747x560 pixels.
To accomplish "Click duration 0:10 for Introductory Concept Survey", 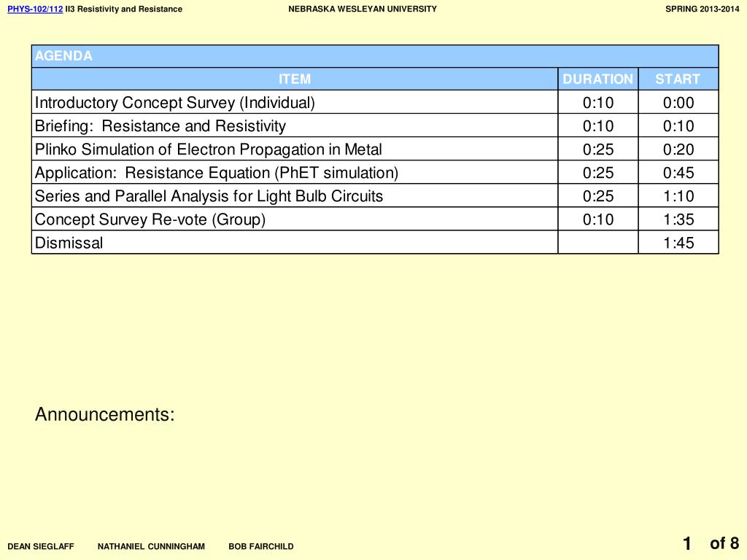I will (x=598, y=102).
